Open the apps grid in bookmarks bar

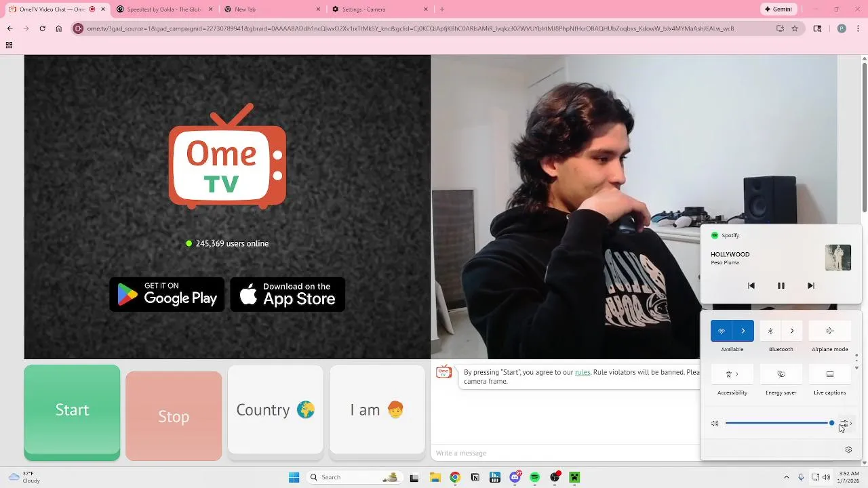click(x=9, y=45)
